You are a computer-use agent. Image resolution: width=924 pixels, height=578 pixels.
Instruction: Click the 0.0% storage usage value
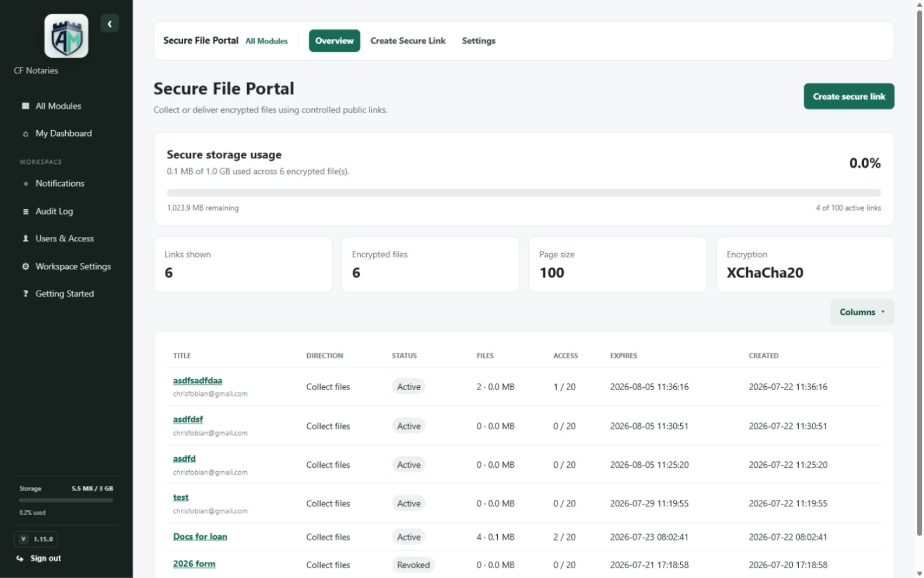865,163
